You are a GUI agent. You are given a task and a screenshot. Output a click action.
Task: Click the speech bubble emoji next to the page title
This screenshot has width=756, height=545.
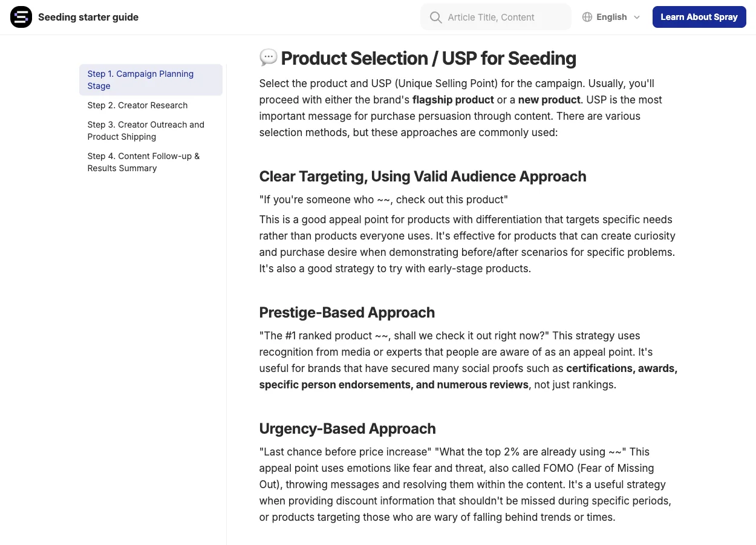point(267,58)
